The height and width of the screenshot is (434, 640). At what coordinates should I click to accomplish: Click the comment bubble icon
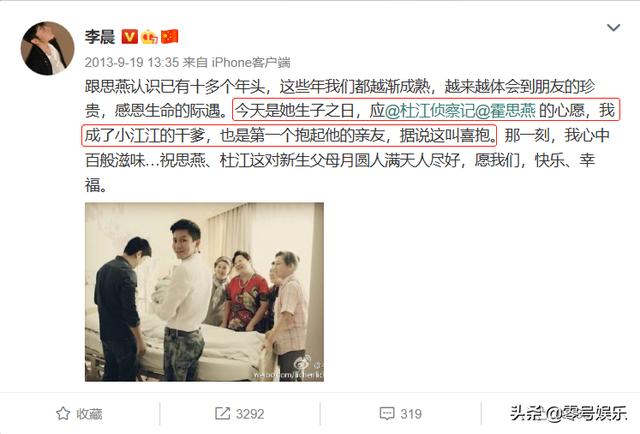387,414
